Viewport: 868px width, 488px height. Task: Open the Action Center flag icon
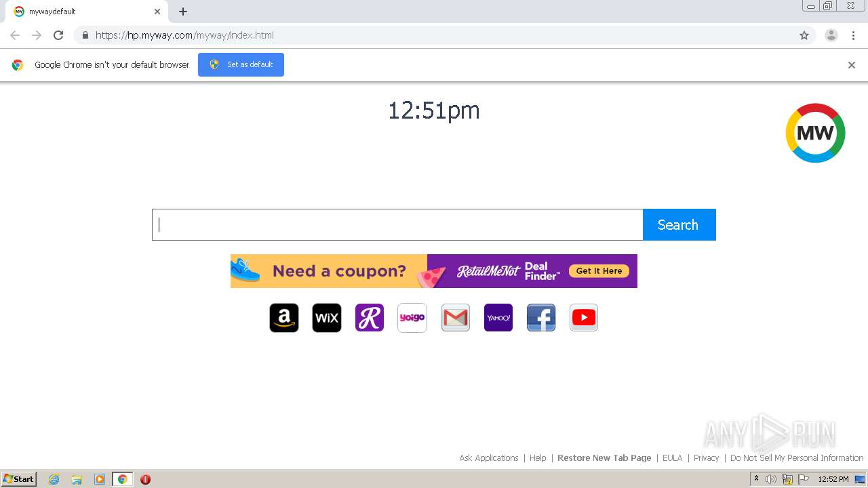[804, 479]
